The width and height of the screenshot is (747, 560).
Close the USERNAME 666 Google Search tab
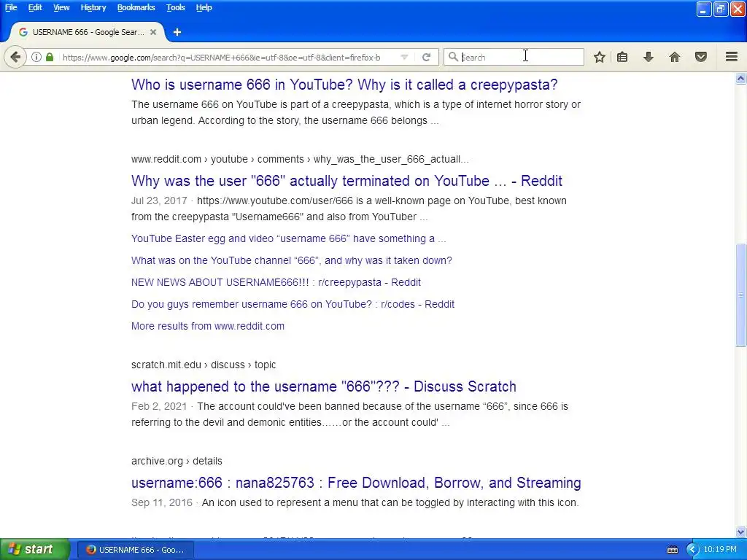(x=153, y=32)
